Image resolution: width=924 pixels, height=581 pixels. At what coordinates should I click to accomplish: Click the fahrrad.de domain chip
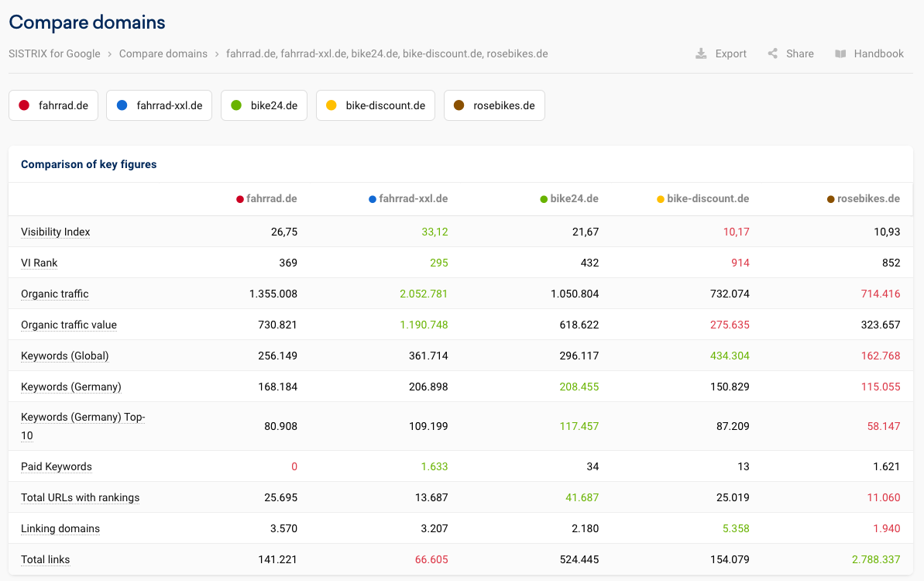(53, 105)
